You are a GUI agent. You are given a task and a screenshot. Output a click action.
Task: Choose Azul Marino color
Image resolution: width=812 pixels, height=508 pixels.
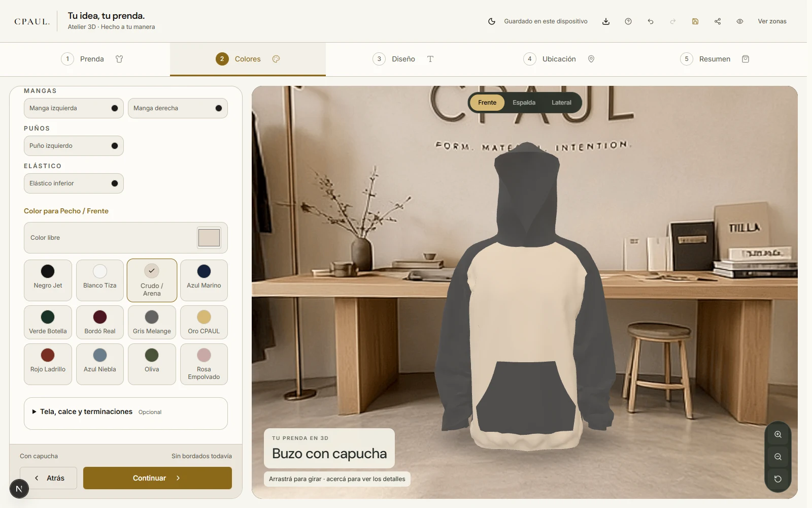coord(204,280)
